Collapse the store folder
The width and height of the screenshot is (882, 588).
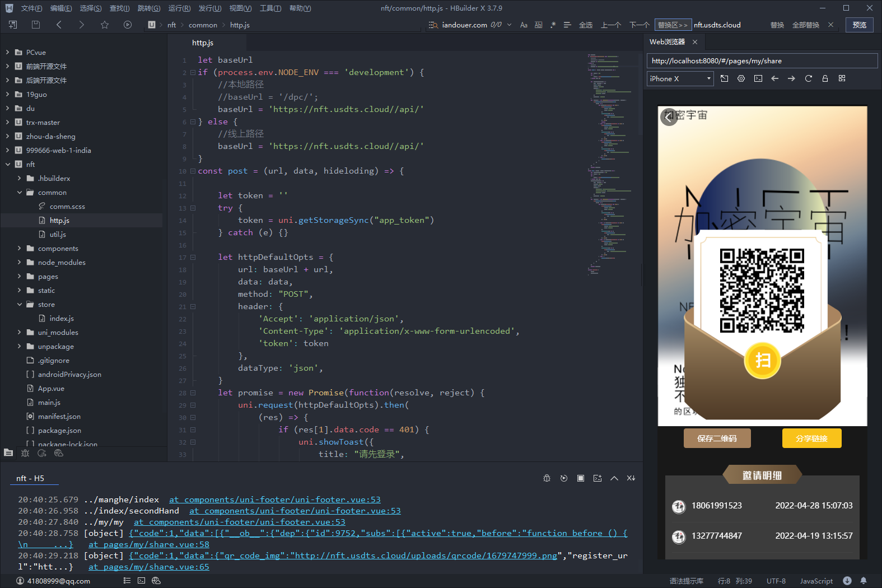(x=20, y=304)
